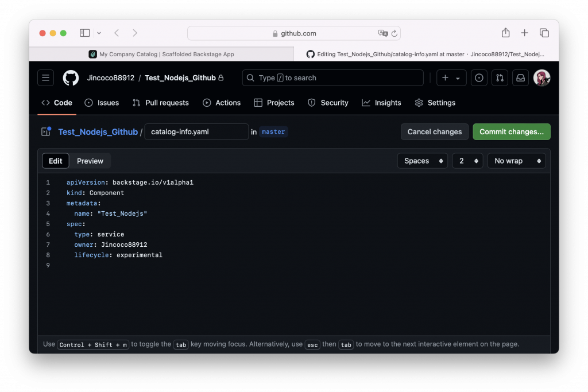Click the name "Test_Nodejs" line
588x392 pixels.
[111, 214]
